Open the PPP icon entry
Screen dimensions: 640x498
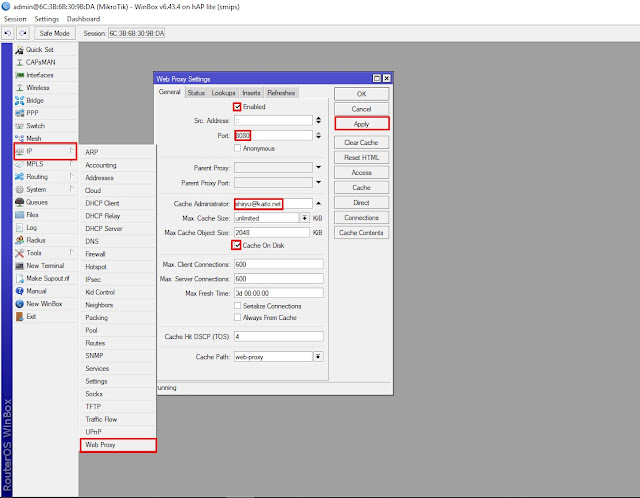point(19,113)
